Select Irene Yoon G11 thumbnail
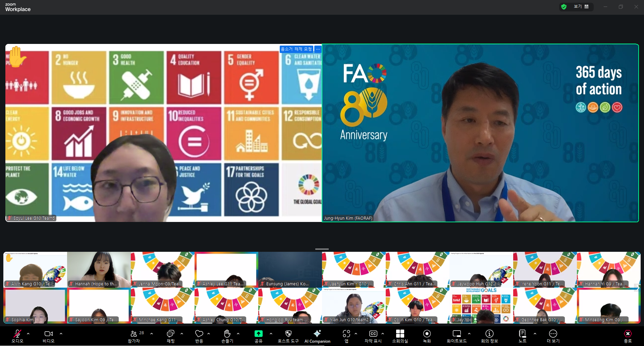 coord(545,270)
